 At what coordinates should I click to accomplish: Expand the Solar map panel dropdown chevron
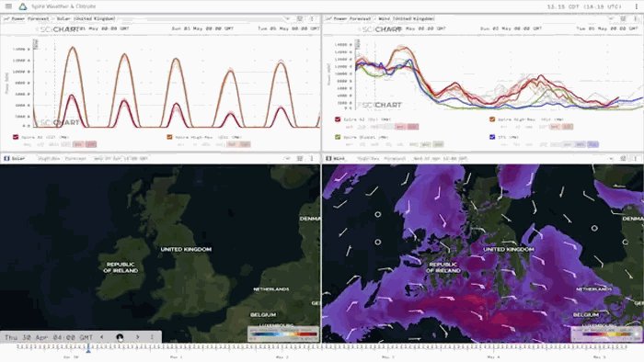[287, 158]
